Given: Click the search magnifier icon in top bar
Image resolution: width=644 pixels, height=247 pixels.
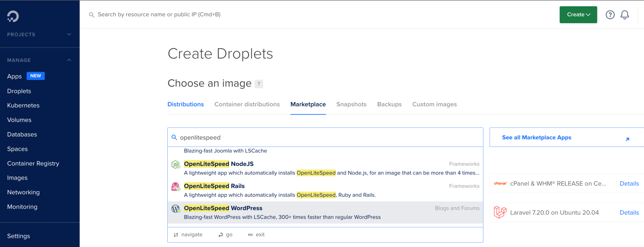Looking at the screenshot, I should coord(91,15).
